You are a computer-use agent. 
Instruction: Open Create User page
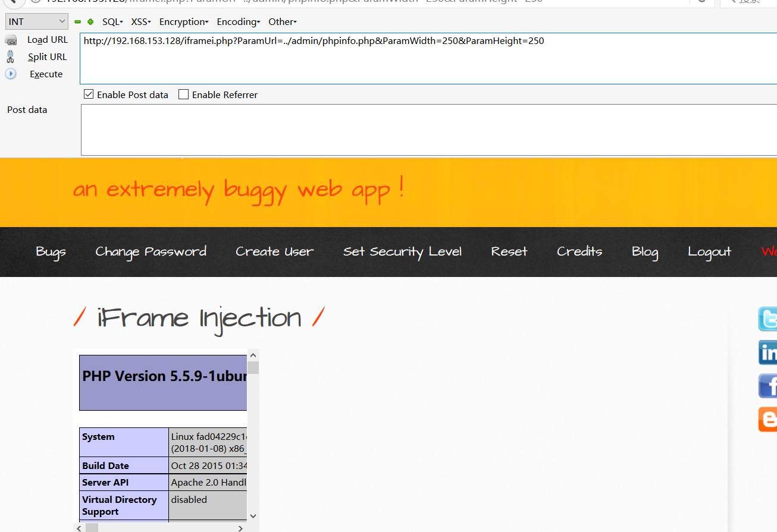274,252
